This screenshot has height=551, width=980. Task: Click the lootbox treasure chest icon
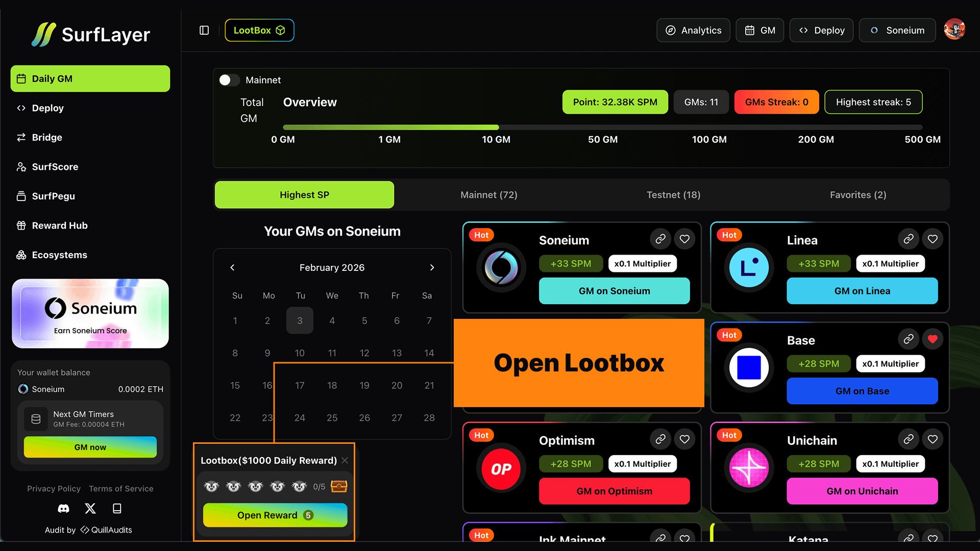pos(339,486)
